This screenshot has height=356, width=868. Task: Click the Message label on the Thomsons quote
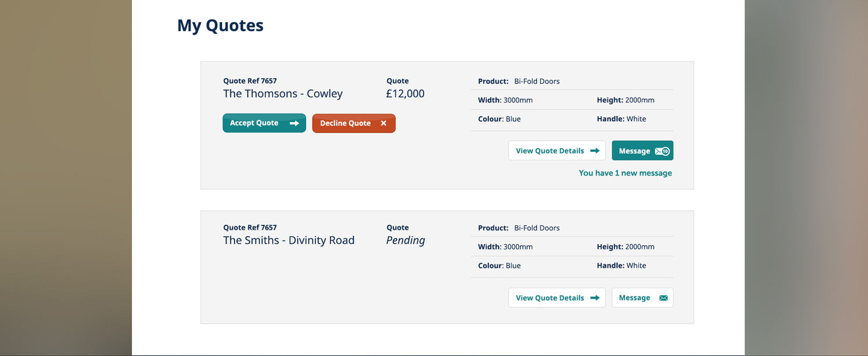click(x=634, y=151)
